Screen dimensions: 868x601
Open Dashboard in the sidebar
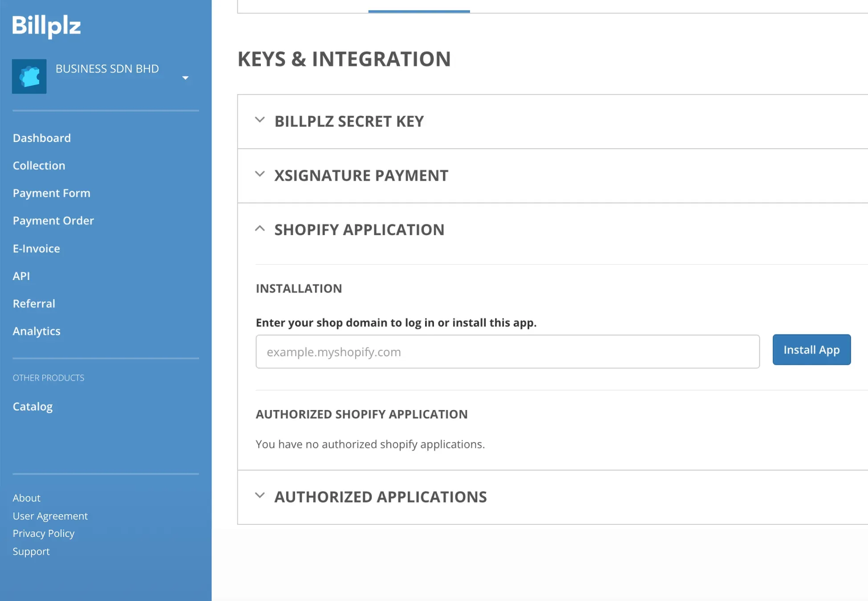42,138
